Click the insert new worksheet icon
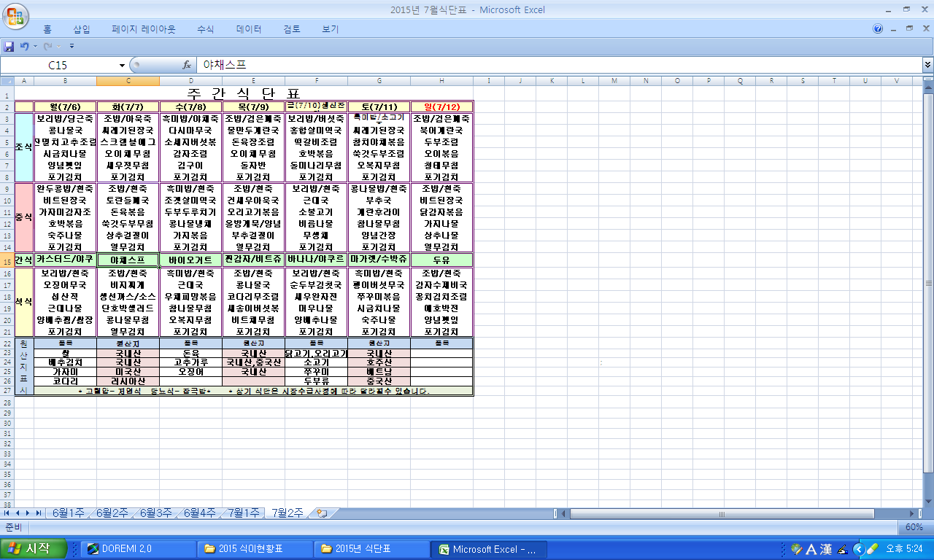Image resolution: width=934 pixels, height=560 pixels. click(322, 513)
